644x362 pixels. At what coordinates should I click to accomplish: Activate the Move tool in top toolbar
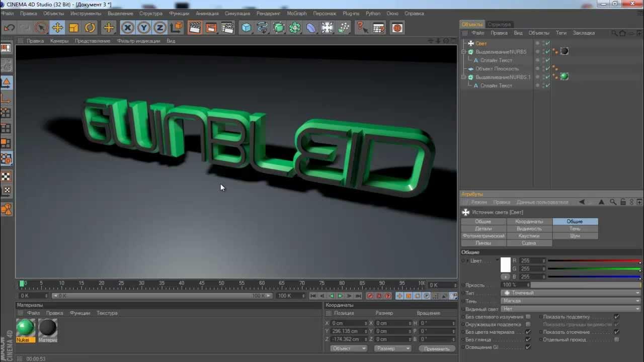[x=57, y=28]
